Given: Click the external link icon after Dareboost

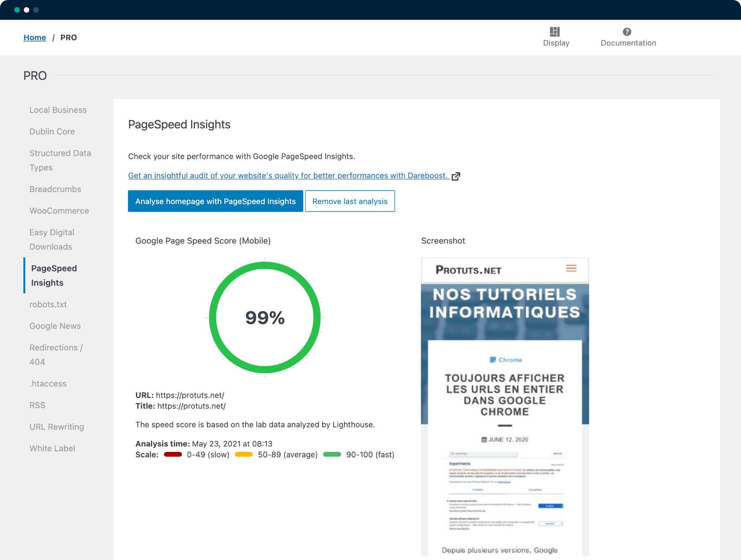Looking at the screenshot, I should point(456,176).
